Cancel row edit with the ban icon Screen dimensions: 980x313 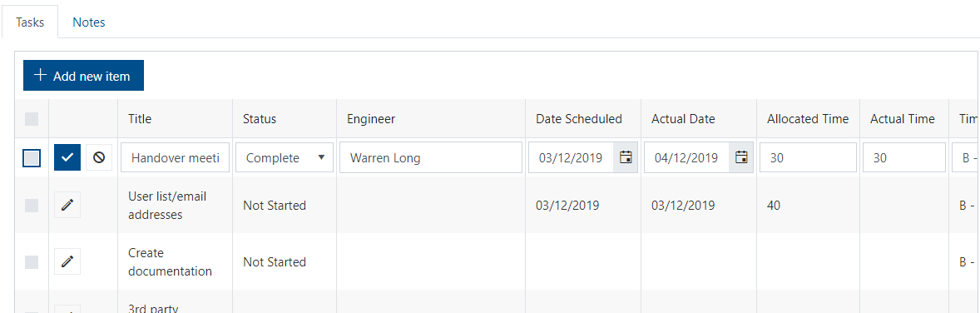point(99,158)
